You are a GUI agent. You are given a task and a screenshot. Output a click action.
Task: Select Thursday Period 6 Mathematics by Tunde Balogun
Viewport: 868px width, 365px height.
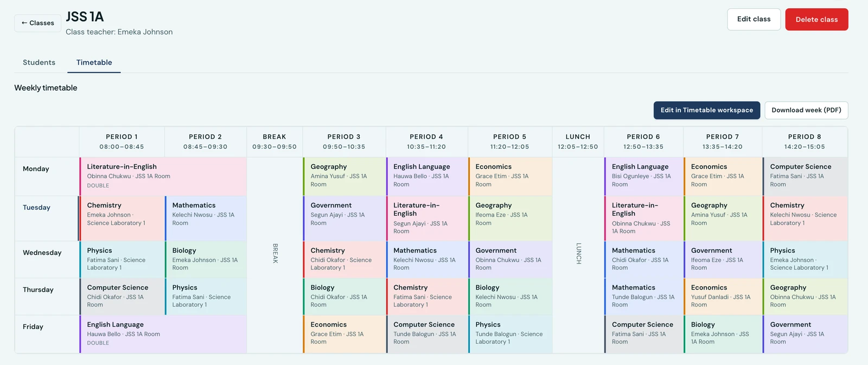click(643, 297)
